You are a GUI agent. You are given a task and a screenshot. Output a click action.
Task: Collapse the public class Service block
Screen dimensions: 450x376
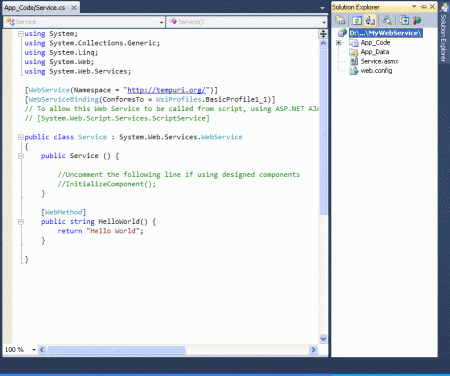tap(21, 137)
